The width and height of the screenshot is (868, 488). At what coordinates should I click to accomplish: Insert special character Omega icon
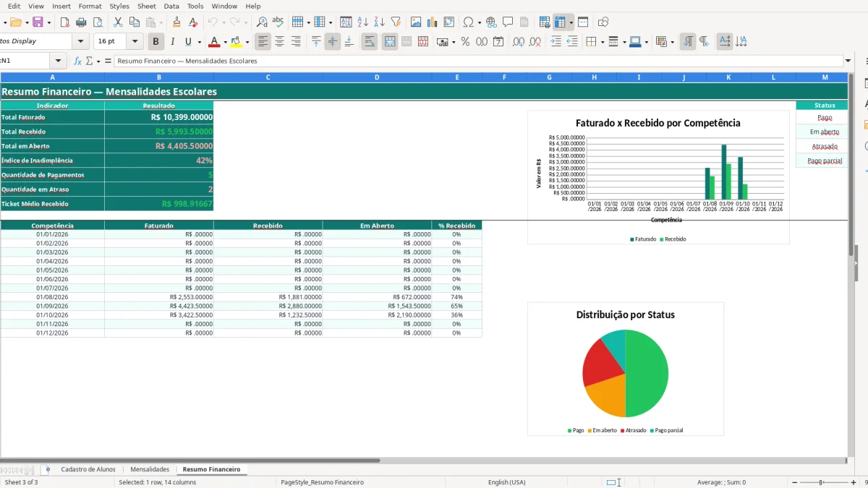[469, 22]
